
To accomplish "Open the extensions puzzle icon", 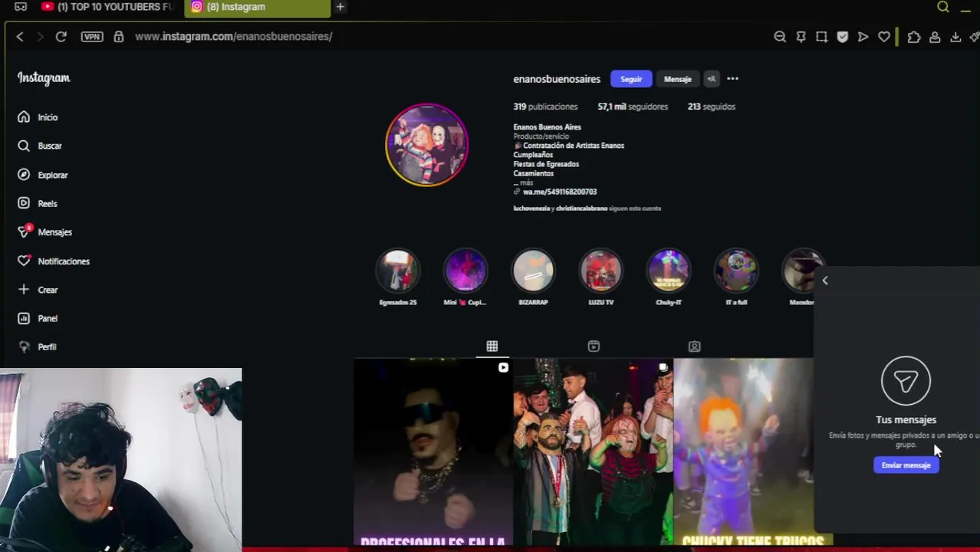I will [914, 36].
